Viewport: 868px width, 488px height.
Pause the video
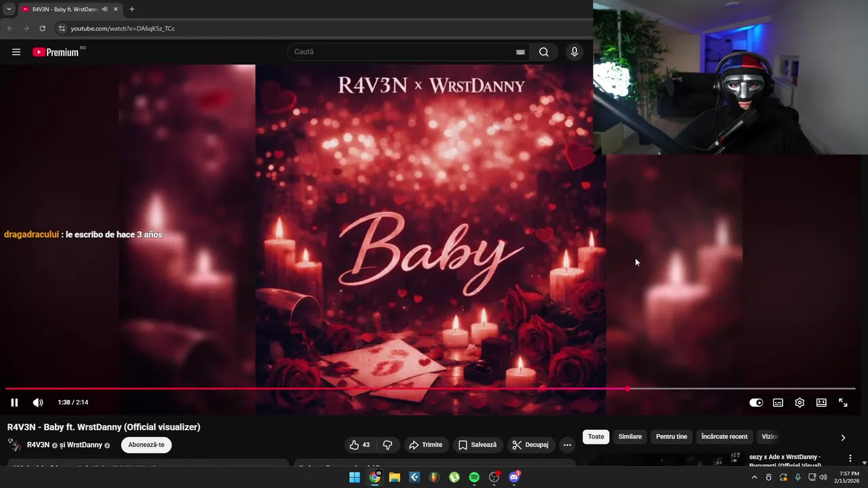coord(14,403)
